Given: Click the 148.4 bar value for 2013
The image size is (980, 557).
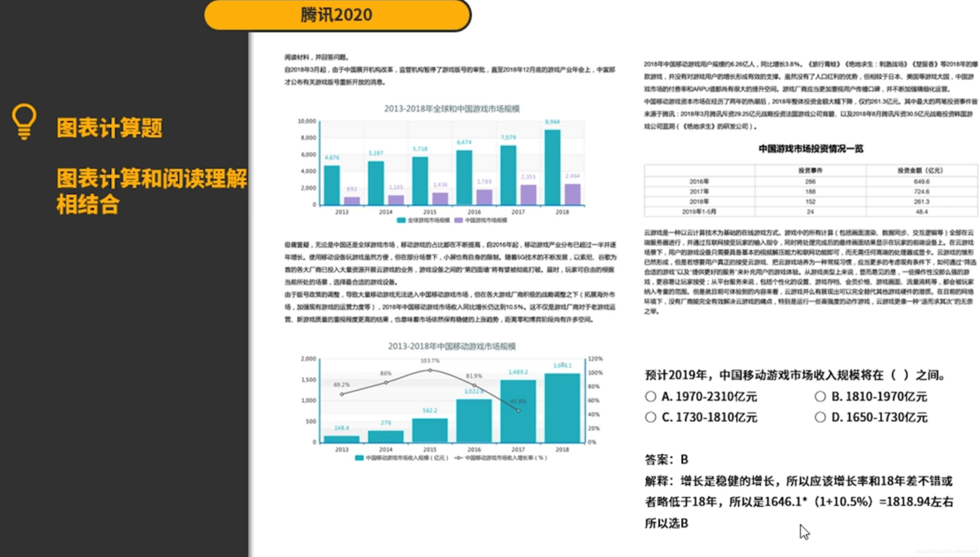Looking at the screenshot, I should tap(342, 428).
